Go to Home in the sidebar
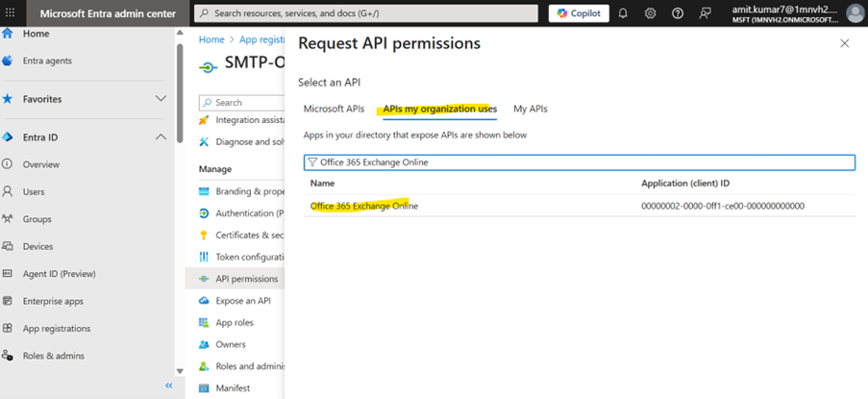Image resolution: width=868 pixels, height=399 pixels. [36, 34]
